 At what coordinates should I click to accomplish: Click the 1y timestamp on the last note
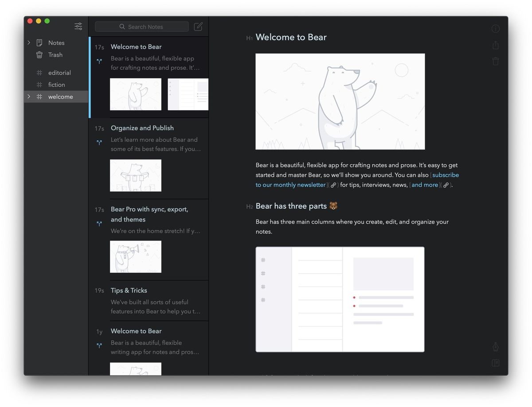99,331
